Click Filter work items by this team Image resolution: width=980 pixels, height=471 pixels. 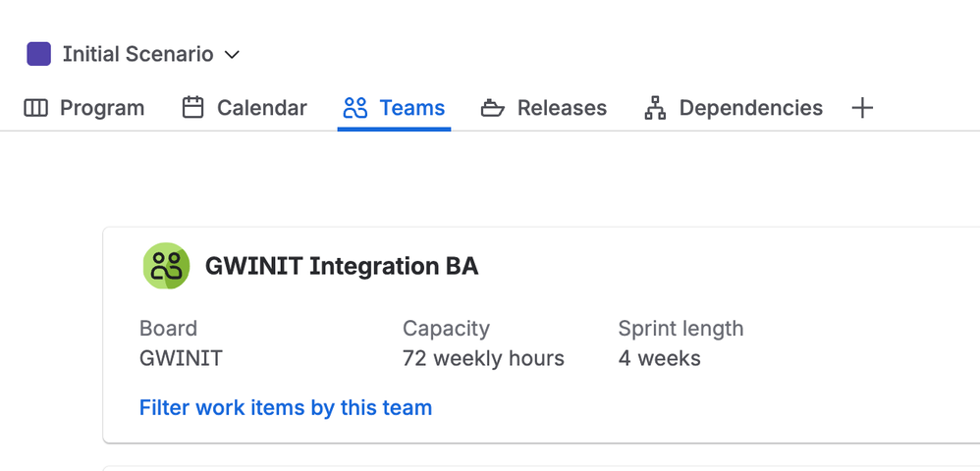pos(286,407)
